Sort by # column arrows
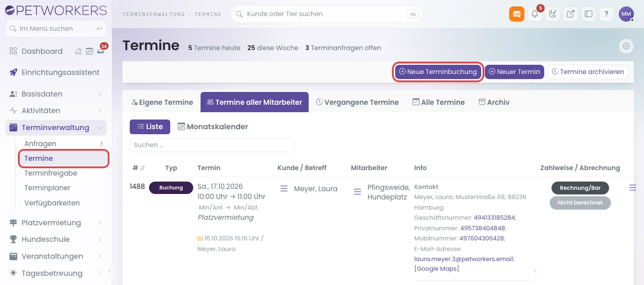Viewport: 644px width, 285px height. 142,168
